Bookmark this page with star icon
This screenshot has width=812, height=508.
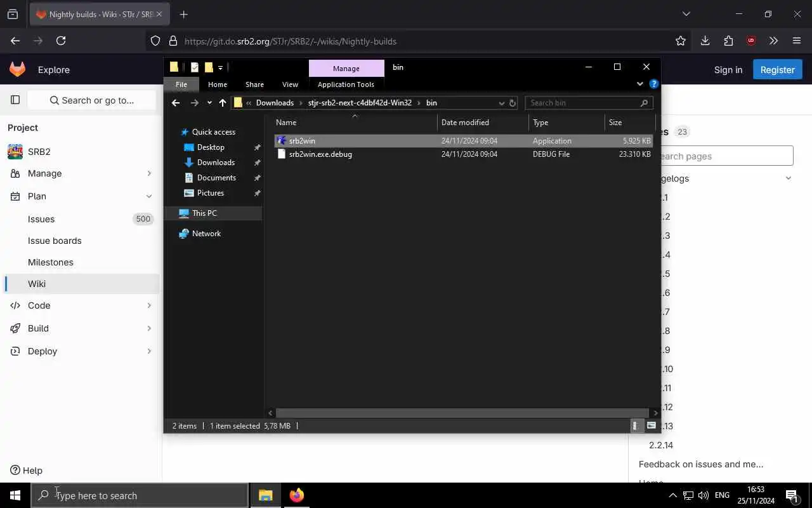point(681,41)
